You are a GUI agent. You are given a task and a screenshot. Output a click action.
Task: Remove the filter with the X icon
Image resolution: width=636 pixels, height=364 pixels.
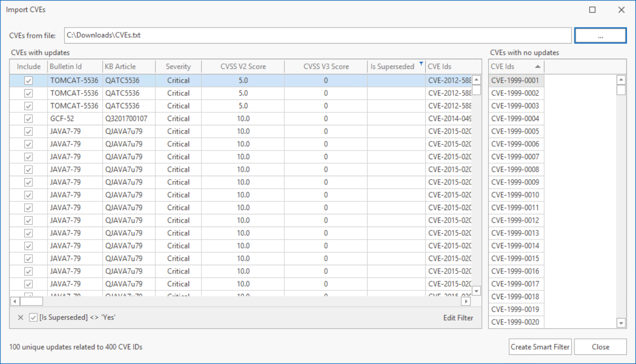tap(20, 318)
